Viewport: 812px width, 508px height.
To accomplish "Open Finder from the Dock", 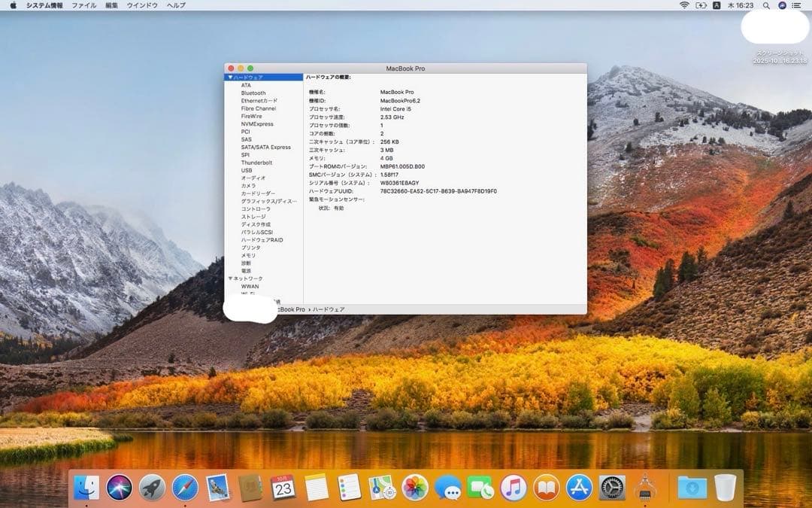I will [x=86, y=488].
